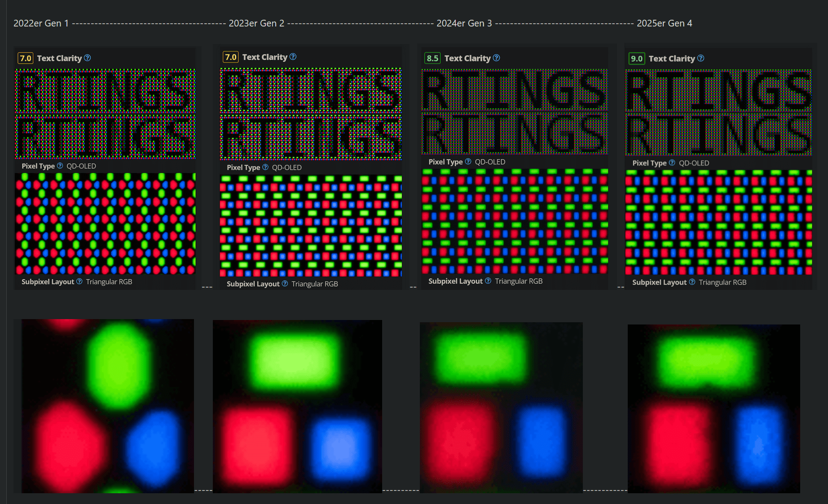Image resolution: width=828 pixels, height=504 pixels.
Task: Click Pixel Type help icon in Gen 3 card
Action: (x=468, y=162)
